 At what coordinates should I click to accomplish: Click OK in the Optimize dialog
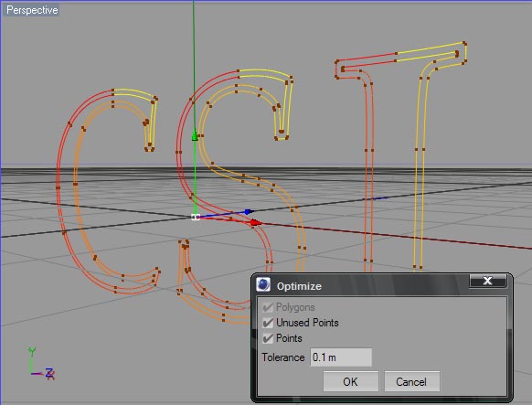tap(350, 381)
